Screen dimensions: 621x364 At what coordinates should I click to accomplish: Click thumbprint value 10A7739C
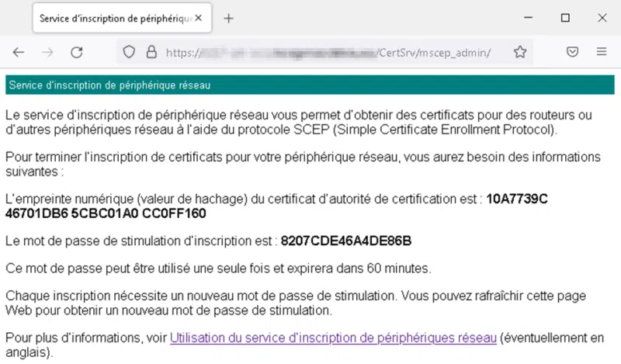pos(517,199)
